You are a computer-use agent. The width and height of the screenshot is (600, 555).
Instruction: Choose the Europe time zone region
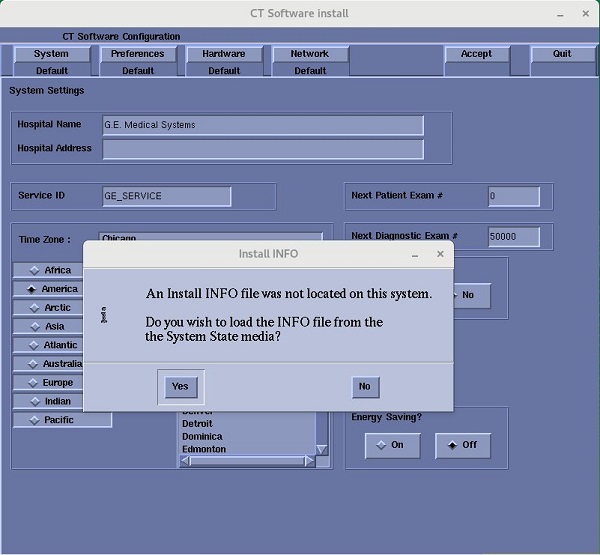[50, 382]
